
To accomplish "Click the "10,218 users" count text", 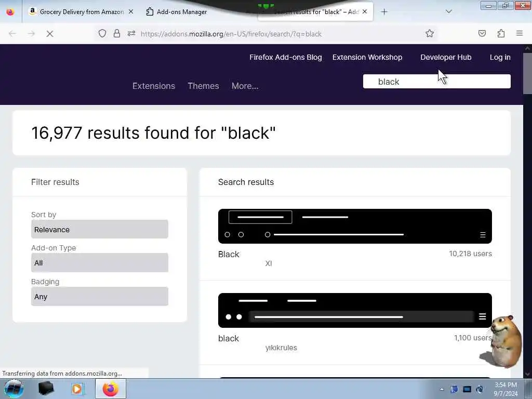I will click(470, 254).
